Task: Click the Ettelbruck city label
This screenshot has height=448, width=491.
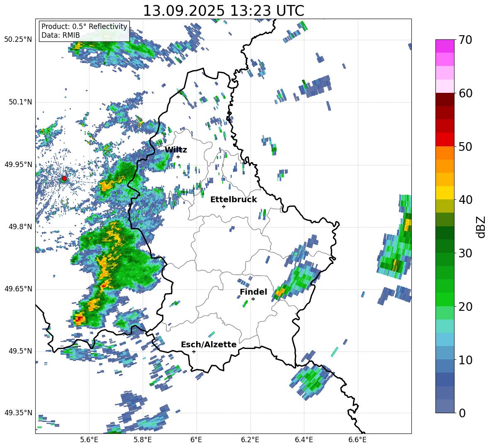Action: (233, 200)
